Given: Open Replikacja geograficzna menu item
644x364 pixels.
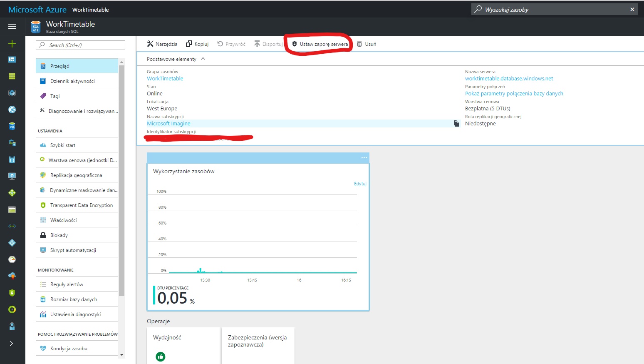Looking at the screenshot, I should coord(76,175).
